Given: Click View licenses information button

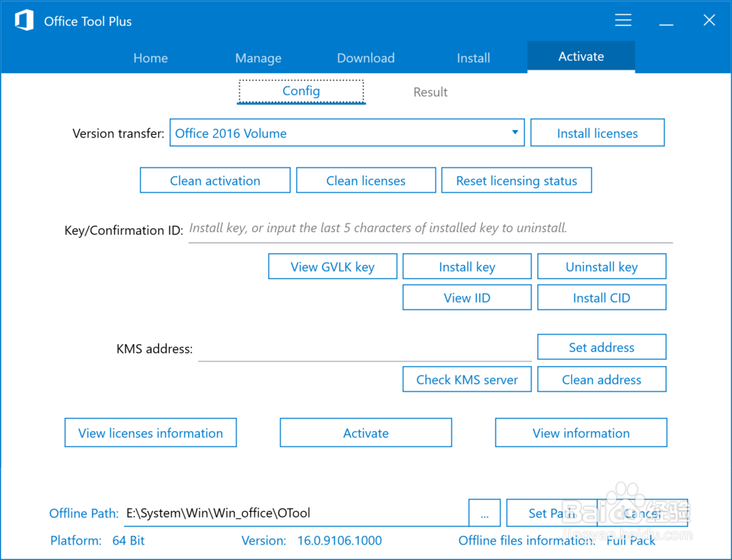Looking at the screenshot, I should 150,433.
